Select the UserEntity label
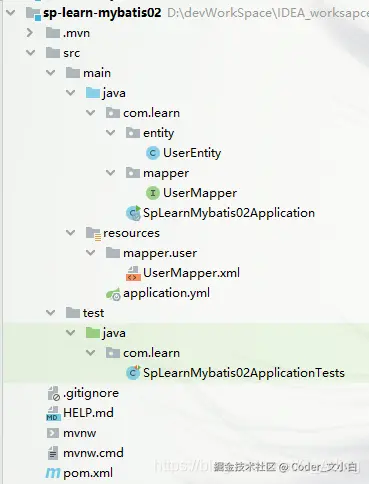The width and height of the screenshot is (369, 484). click(x=192, y=153)
